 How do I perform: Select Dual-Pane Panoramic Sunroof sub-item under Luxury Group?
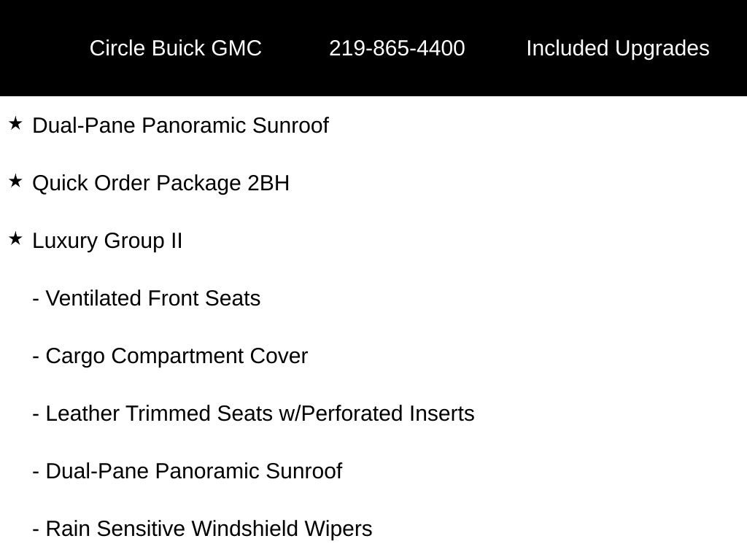click(194, 472)
